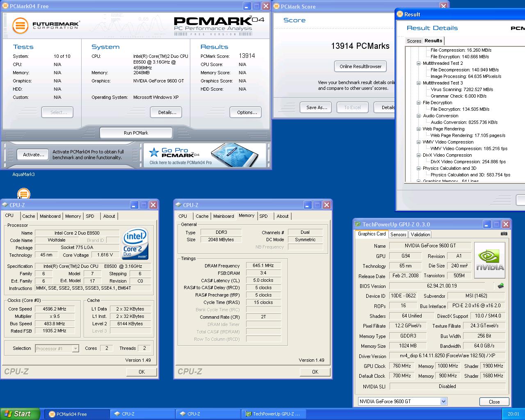Collapse the Physics Calculation and 3D node
Viewport: 525px width, 420px height.
pyautogui.click(x=419, y=168)
